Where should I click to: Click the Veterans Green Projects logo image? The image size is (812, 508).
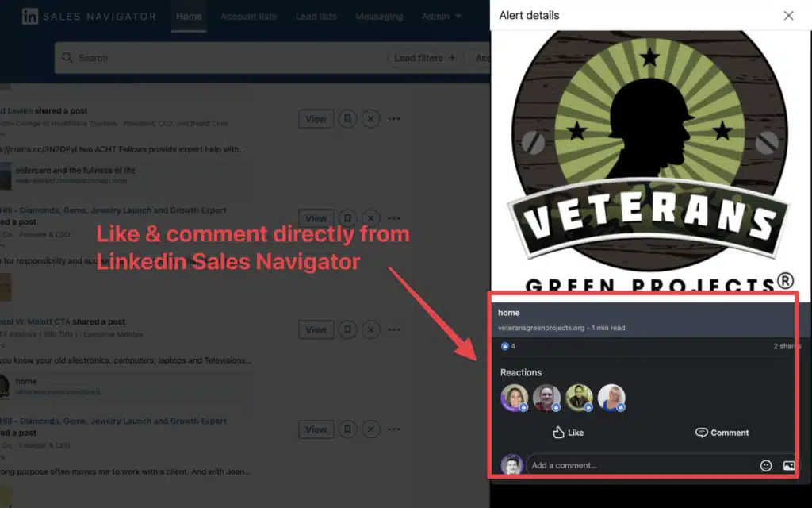pos(649,160)
